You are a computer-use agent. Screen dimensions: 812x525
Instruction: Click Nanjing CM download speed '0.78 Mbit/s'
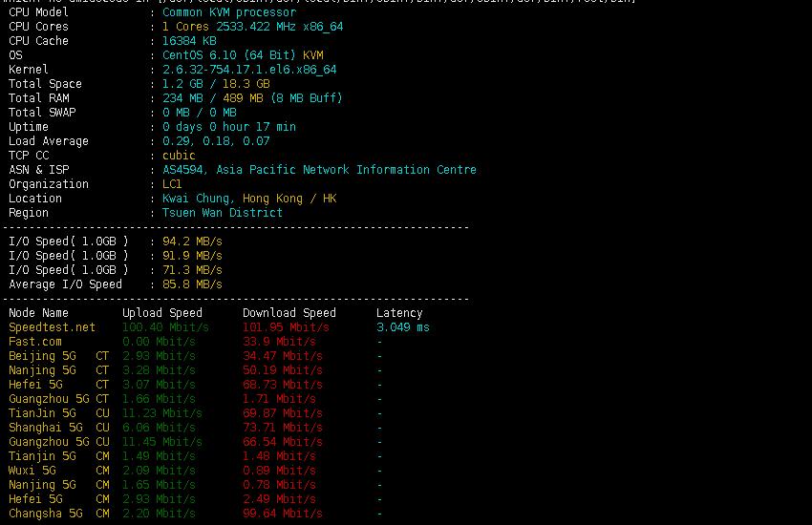[280, 485]
